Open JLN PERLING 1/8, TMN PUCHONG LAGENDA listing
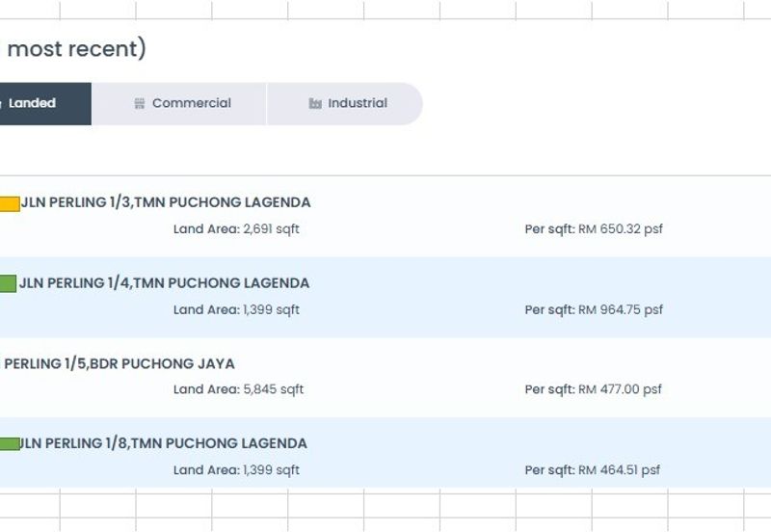 (164, 443)
